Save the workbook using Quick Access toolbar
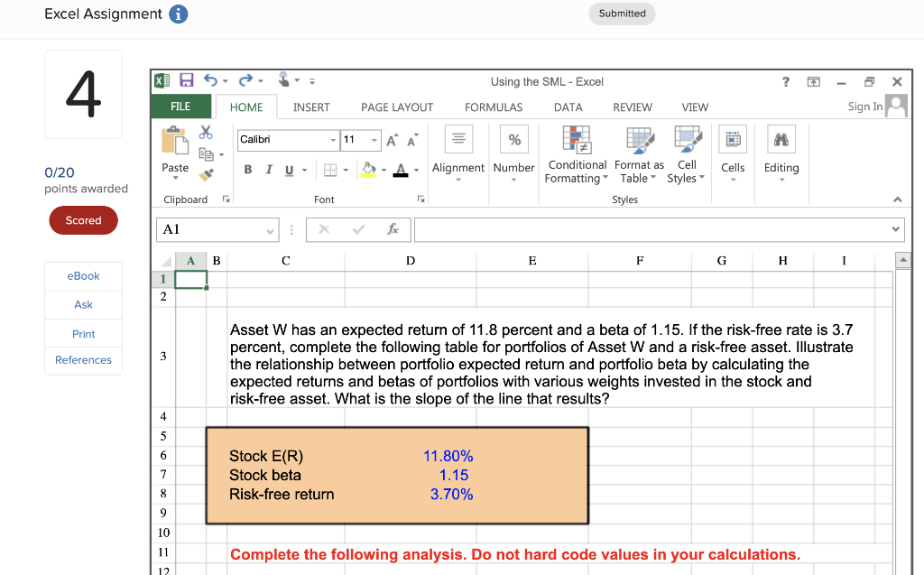This screenshot has height=575, width=924. point(187,80)
